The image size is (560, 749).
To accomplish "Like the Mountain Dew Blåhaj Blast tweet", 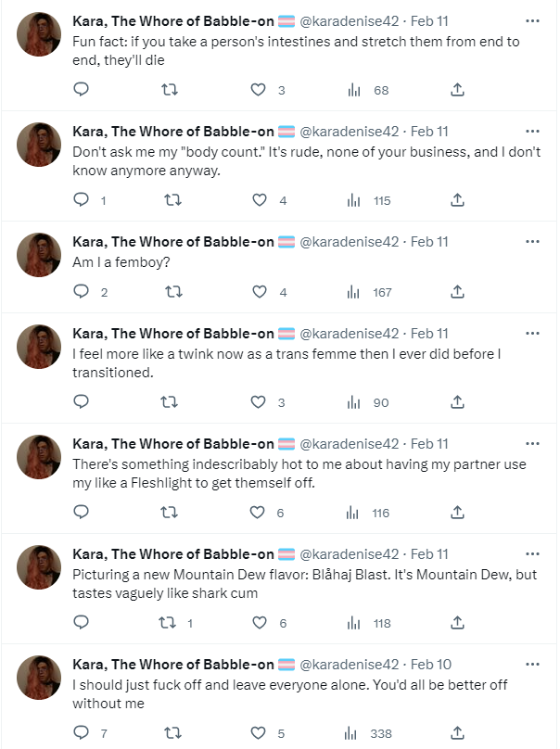I will coord(261,623).
